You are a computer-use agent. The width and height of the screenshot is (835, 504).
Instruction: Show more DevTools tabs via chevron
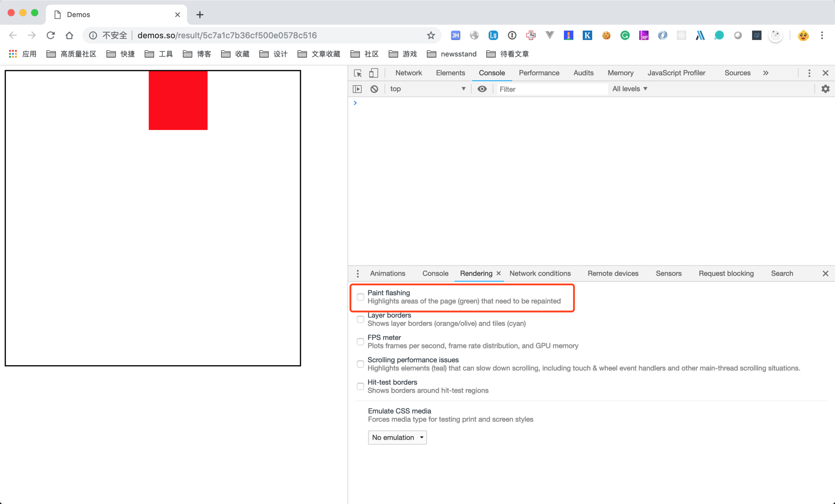click(x=766, y=73)
